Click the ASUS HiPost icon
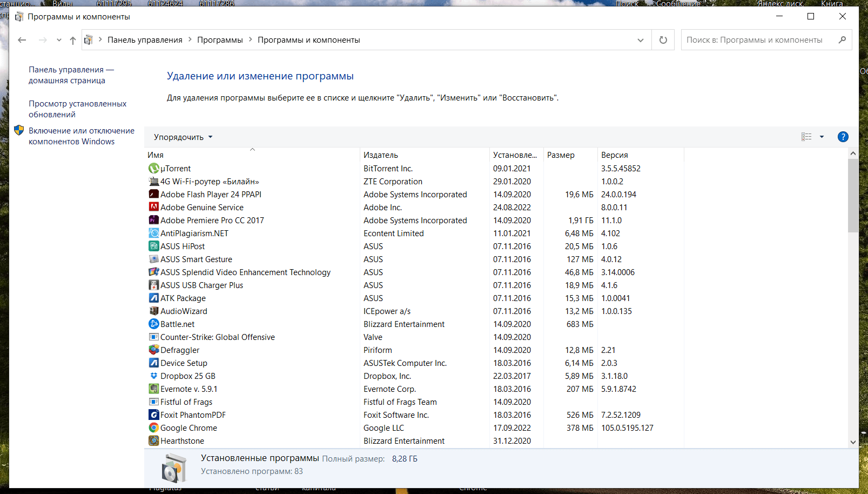This screenshot has height=494, width=868. [154, 246]
